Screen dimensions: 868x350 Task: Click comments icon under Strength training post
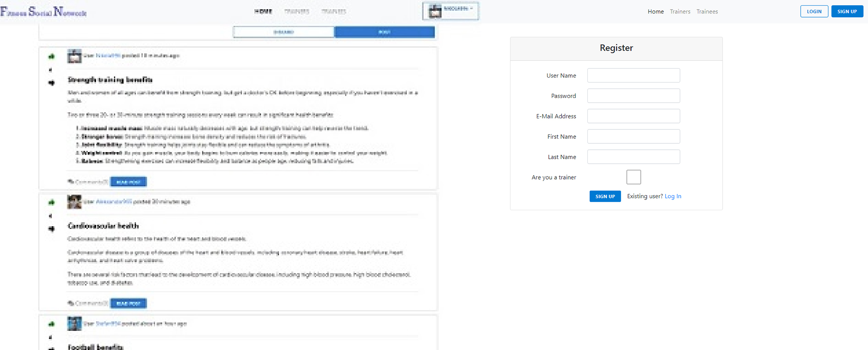tap(71, 182)
